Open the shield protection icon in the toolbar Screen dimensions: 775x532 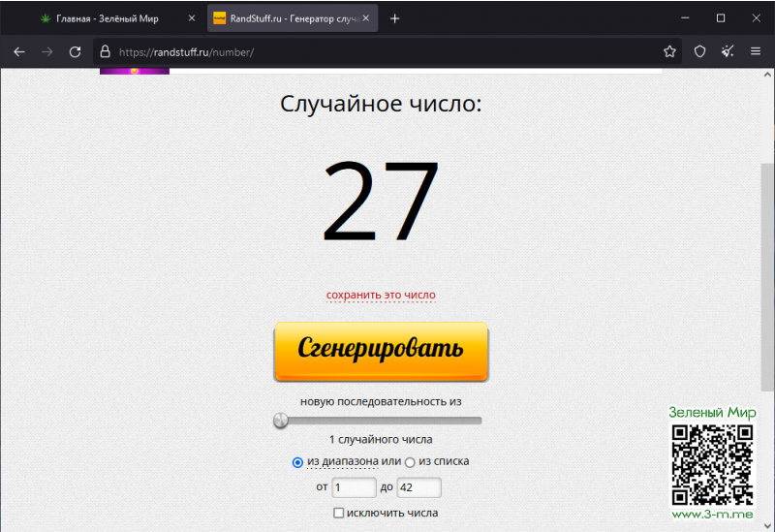[699, 51]
